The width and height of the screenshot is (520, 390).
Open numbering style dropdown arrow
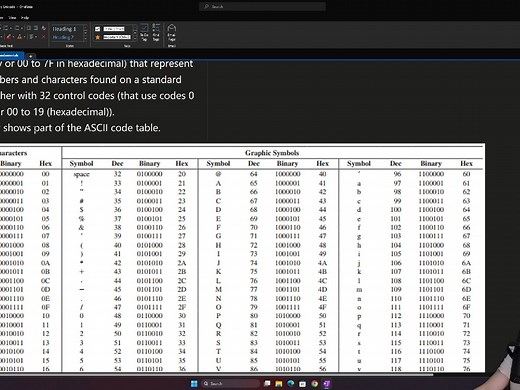coord(23,28)
